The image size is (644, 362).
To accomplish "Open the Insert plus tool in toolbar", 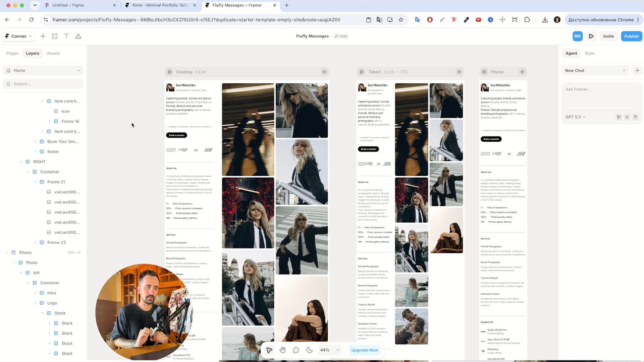I will [x=43, y=36].
